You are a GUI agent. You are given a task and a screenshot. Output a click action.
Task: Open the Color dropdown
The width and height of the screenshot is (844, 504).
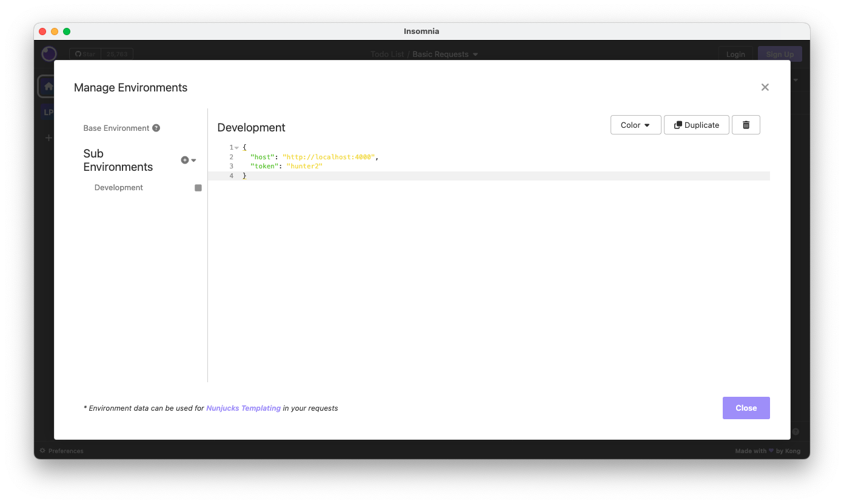[635, 125]
